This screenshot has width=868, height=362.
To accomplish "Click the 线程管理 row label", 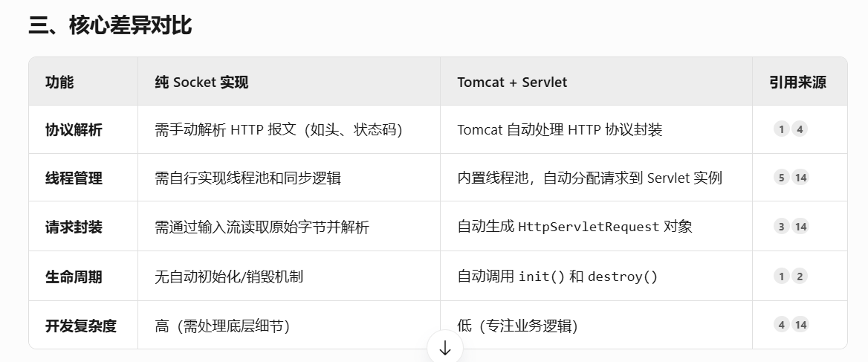I will [x=74, y=178].
